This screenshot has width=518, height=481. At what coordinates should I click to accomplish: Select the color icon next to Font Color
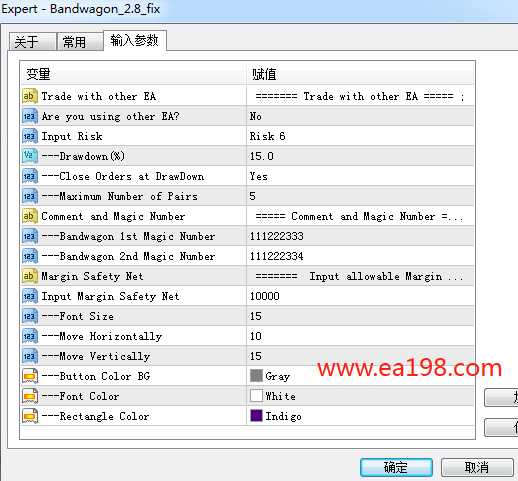click(29, 396)
